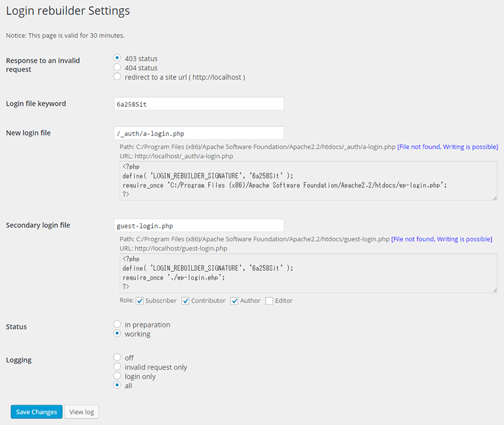The height and width of the screenshot is (425, 504).
Task: Set Status to in preparation
Action: point(117,324)
